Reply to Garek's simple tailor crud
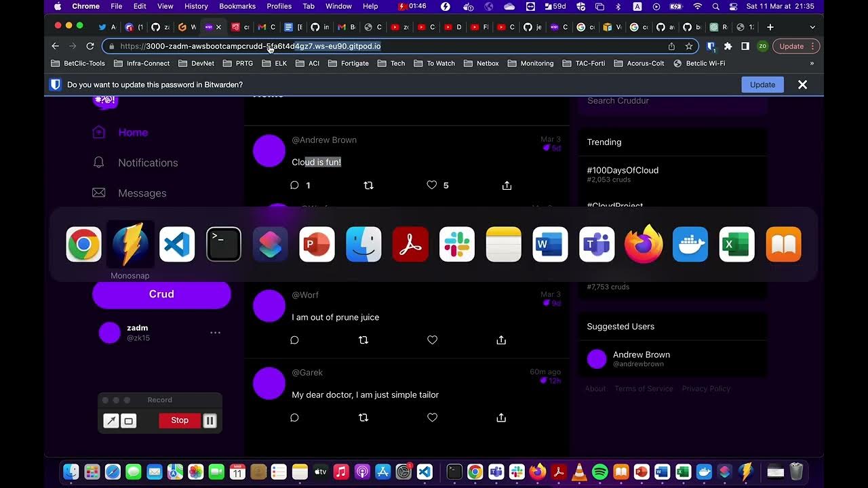This screenshot has width=868, height=488. tap(295, 418)
